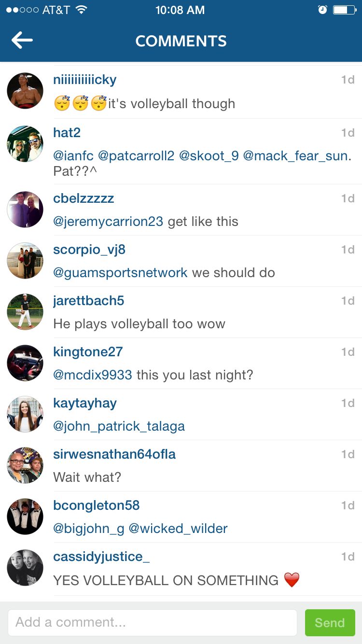The height and width of the screenshot is (644, 362).
Task: Tap the Wi-Fi signal icon
Action: tap(81, 10)
